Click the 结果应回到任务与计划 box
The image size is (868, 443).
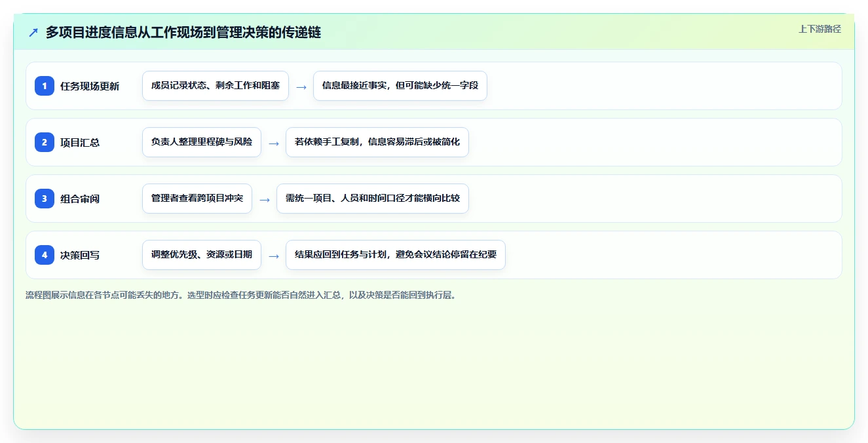(396, 255)
